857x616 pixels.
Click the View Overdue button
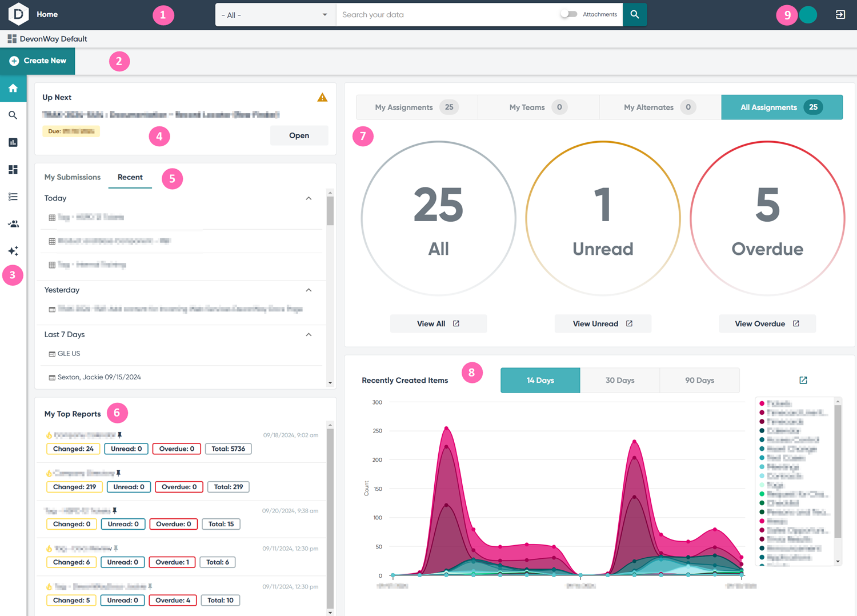[767, 324]
